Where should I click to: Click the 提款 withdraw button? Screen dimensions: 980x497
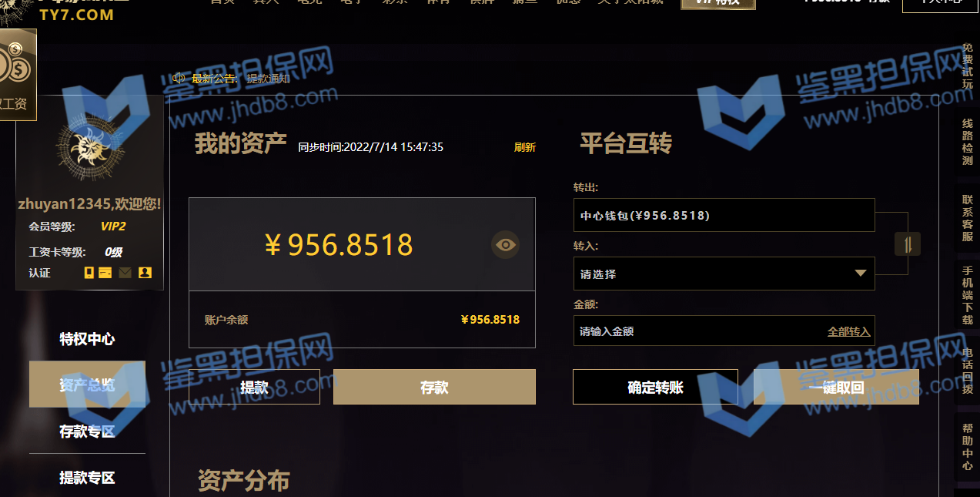coord(254,387)
